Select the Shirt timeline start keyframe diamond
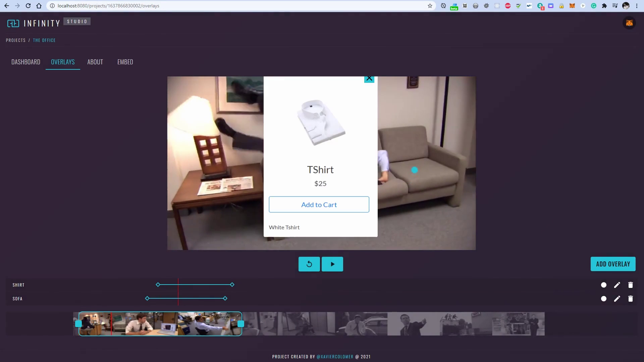The image size is (644, 362). (x=158, y=285)
